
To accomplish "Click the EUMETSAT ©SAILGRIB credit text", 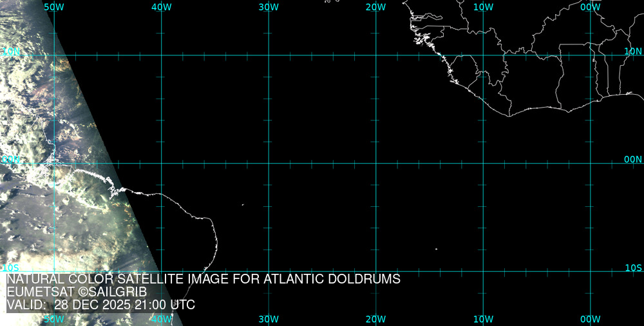I will 77,292.
